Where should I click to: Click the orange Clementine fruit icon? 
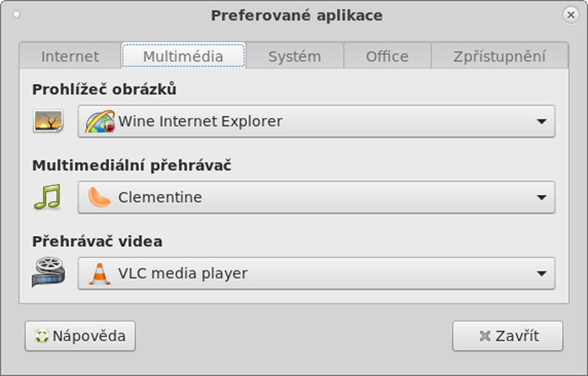click(x=99, y=197)
